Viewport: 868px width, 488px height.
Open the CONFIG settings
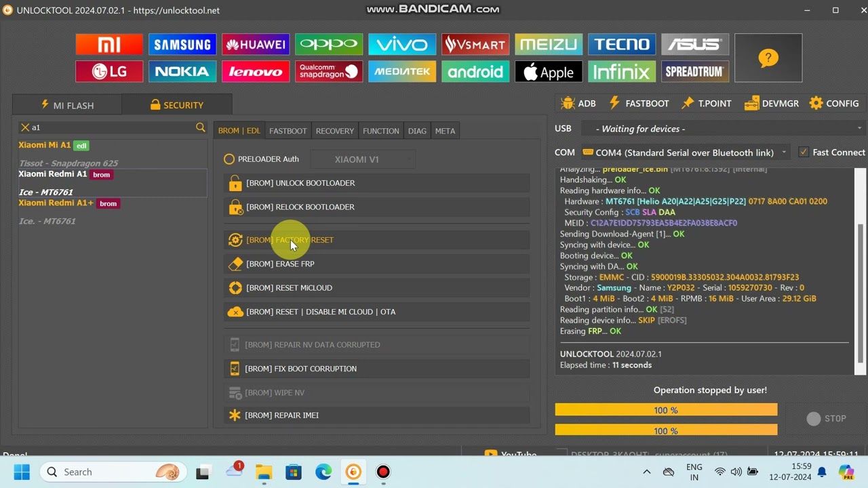click(834, 104)
